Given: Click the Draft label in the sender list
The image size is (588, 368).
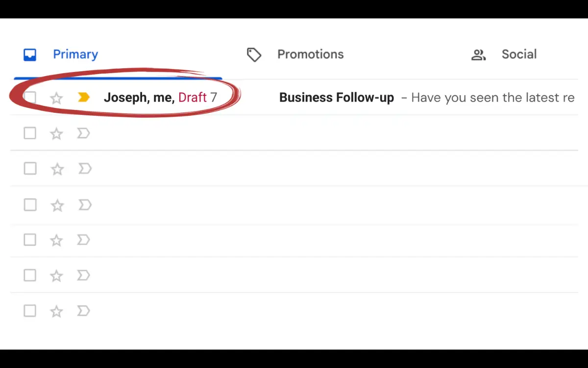Looking at the screenshot, I should tap(192, 97).
